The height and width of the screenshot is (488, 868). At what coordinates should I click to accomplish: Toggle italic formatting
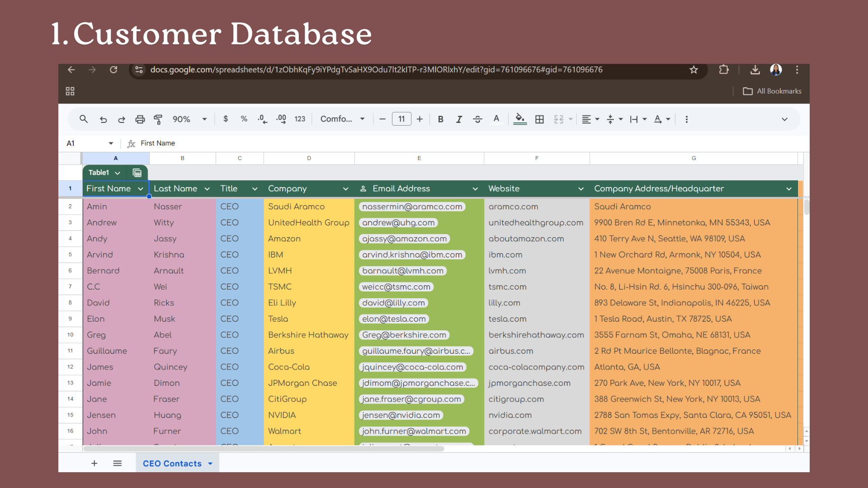pyautogui.click(x=459, y=119)
